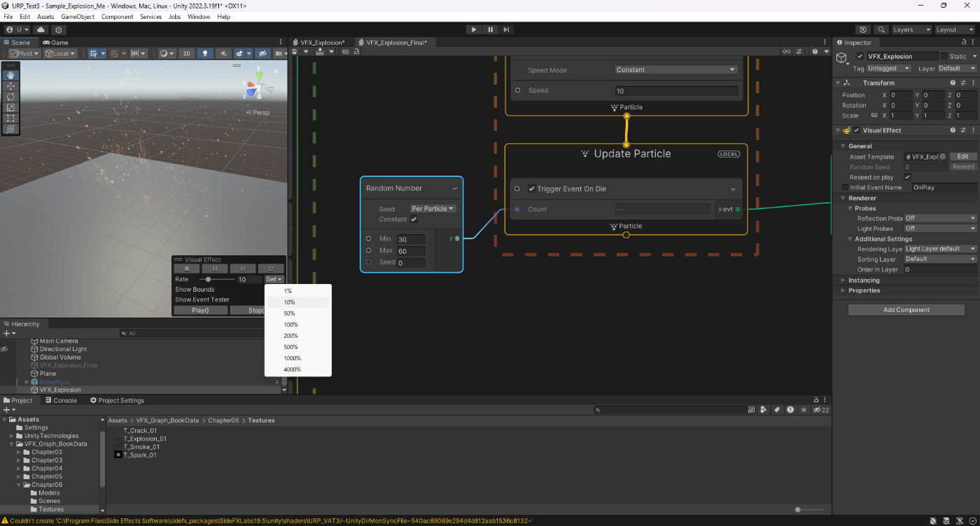The image size is (980, 526).
Task: Adjust the Project icon size slider
Action: [810, 509]
